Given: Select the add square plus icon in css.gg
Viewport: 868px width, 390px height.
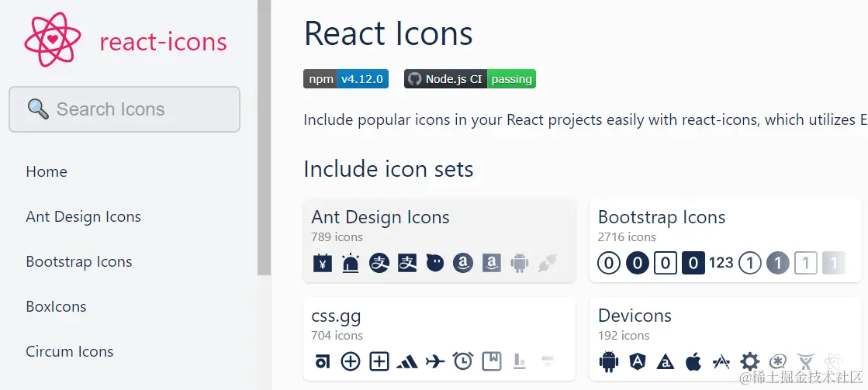Looking at the screenshot, I should (379, 361).
